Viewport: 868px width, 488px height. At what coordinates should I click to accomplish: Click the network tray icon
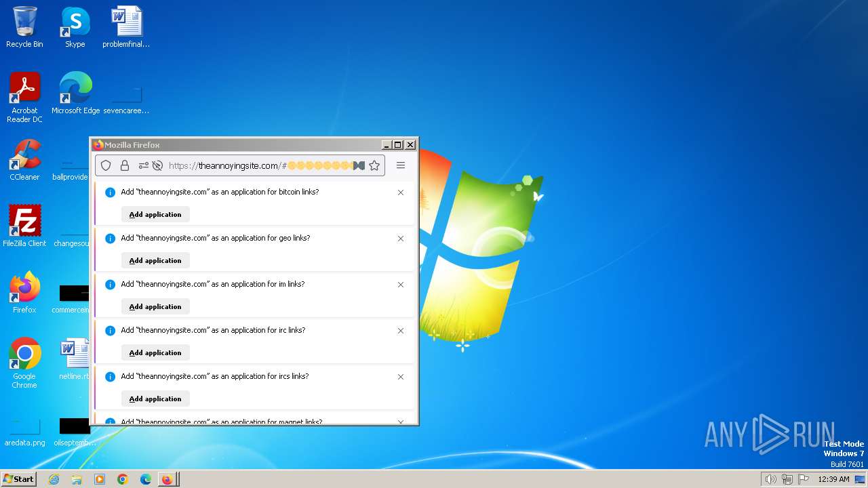pyautogui.click(x=787, y=479)
